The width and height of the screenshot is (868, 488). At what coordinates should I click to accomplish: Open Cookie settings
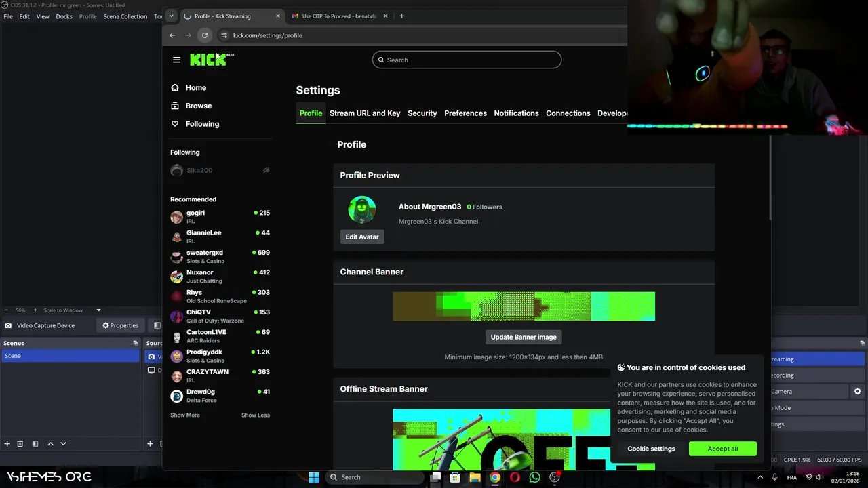[651, 449]
